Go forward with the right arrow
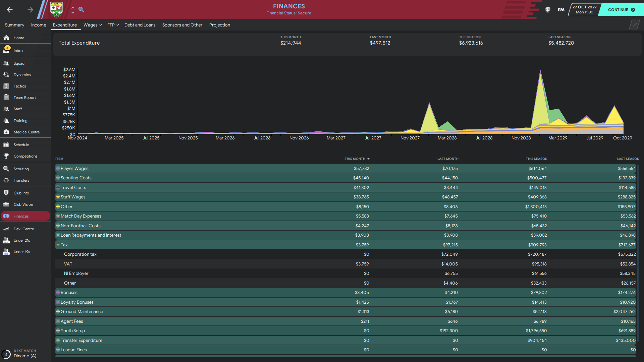 (x=30, y=10)
